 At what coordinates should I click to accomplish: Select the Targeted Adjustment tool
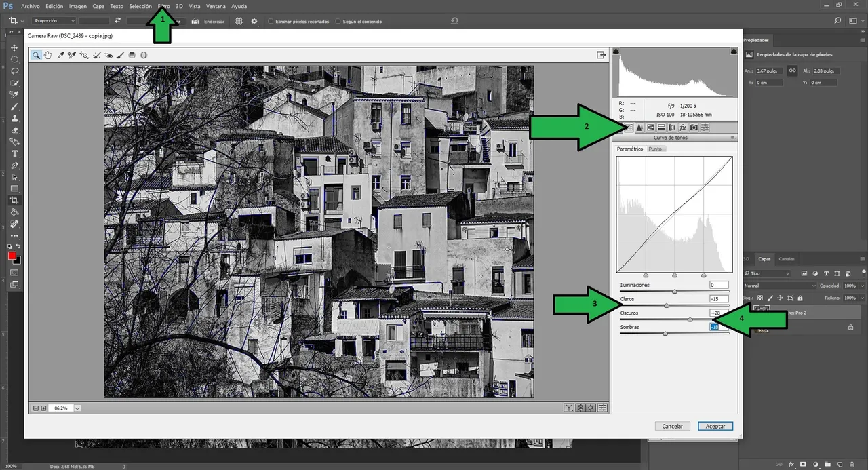pos(84,55)
